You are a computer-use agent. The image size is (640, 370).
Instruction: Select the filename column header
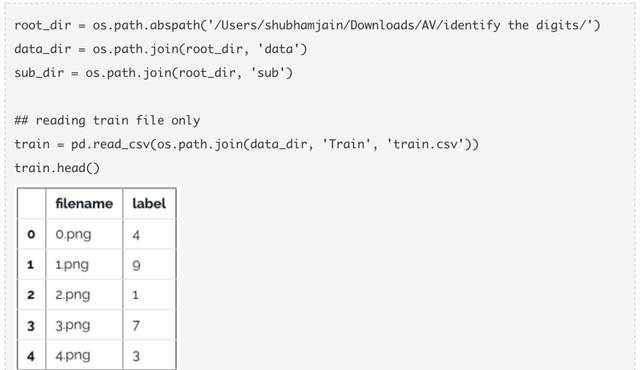(x=84, y=203)
